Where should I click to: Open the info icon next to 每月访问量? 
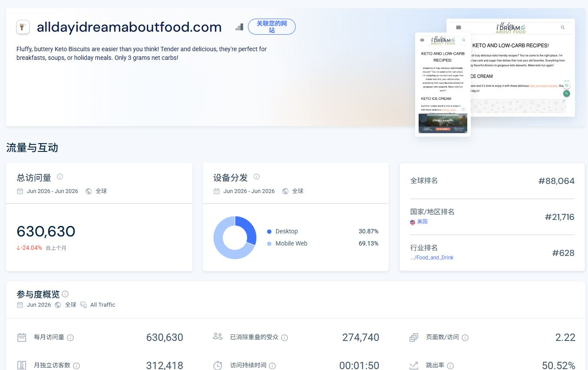point(70,337)
